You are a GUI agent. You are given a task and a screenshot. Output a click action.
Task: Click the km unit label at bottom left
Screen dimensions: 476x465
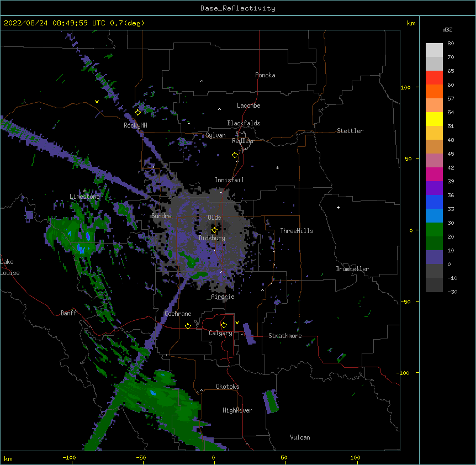8,459
